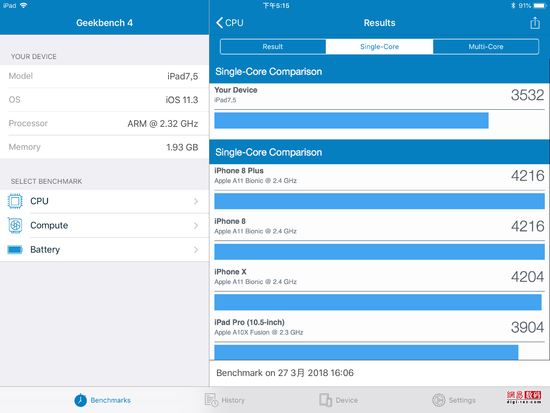Tap the share icon in Results header
This screenshot has height=413, width=550.
[x=535, y=23]
